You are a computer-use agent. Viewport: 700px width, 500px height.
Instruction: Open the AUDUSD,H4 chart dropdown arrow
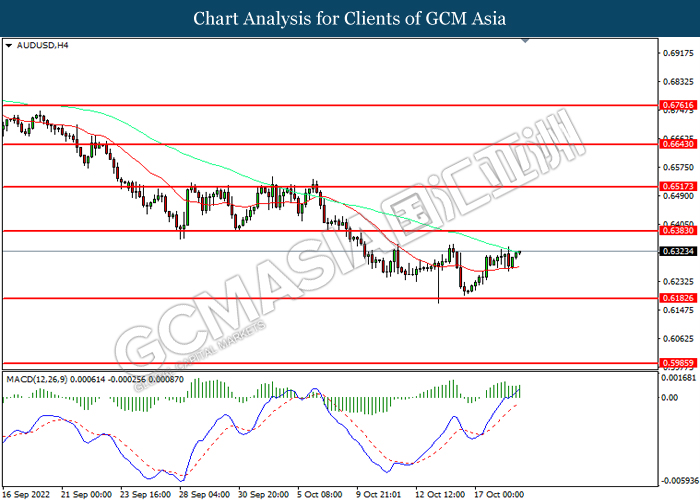click(x=8, y=46)
